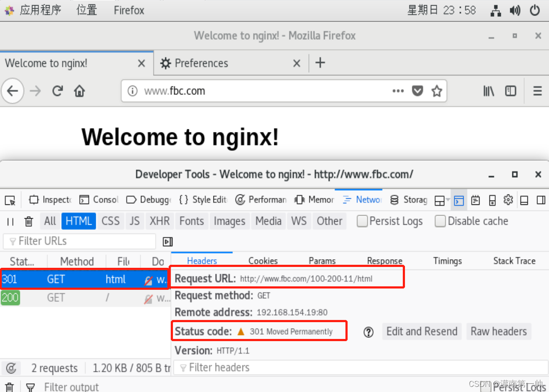The height and width of the screenshot is (392, 549).
Task: Clear network requests with the trash icon
Action: click(x=28, y=221)
